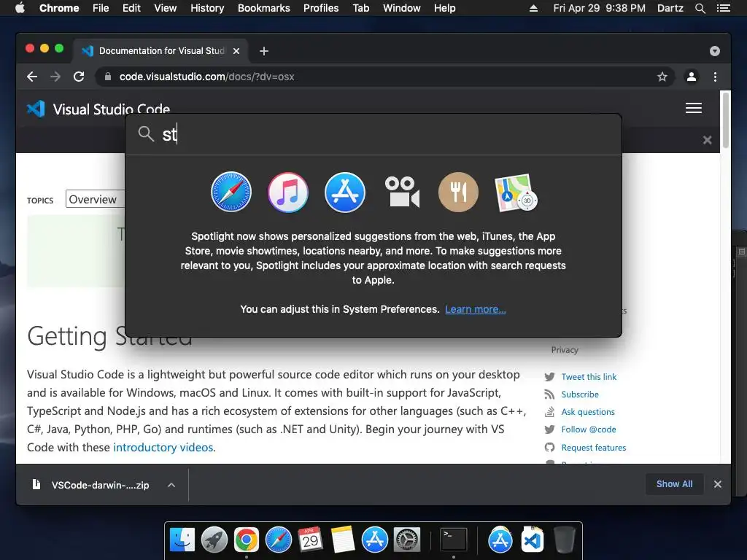Select the Documentation for Visual Studio tab
Screen dimensions: 747x560
tap(160, 51)
